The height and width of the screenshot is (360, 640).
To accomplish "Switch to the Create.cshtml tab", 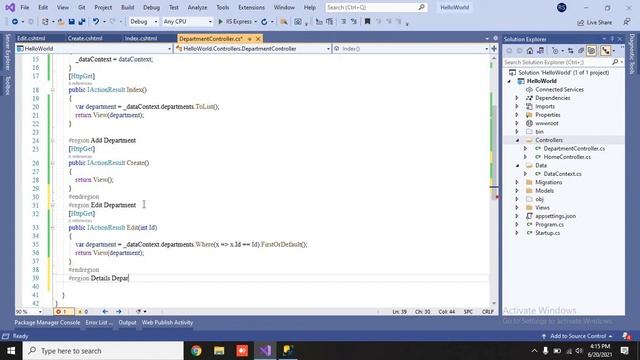I will pyautogui.click(x=85, y=38).
